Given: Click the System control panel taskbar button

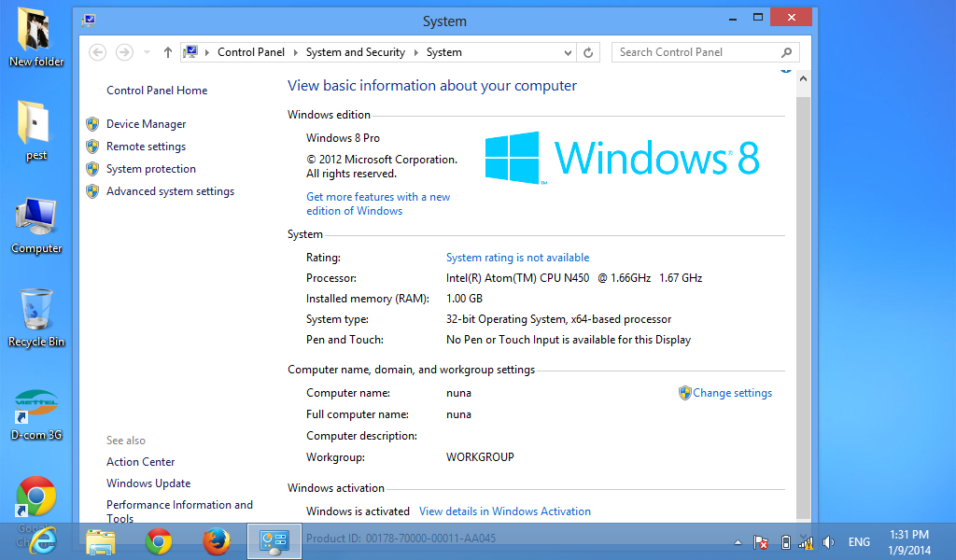Looking at the screenshot, I should (x=274, y=541).
